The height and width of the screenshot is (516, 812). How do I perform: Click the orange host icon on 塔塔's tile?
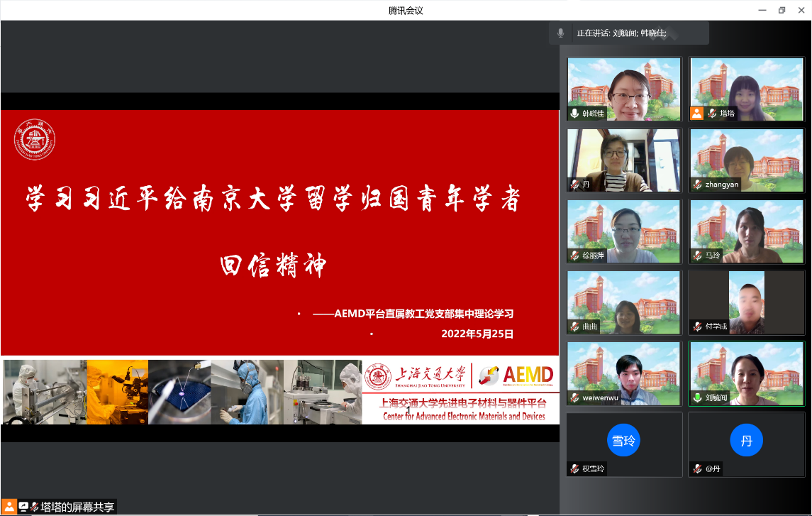[x=697, y=114]
